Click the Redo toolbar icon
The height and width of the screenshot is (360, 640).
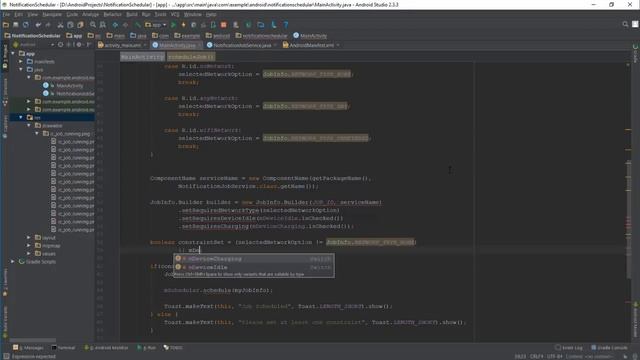pyautogui.click(x=48, y=25)
